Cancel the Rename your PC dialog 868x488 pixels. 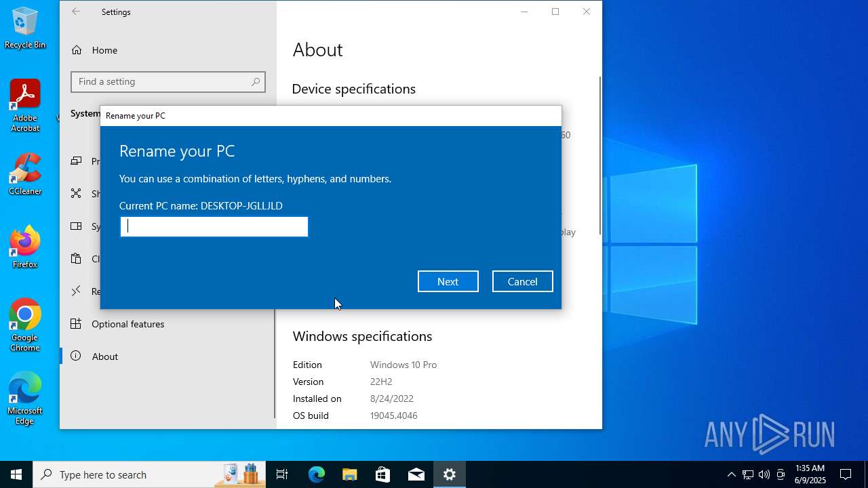click(522, 281)
